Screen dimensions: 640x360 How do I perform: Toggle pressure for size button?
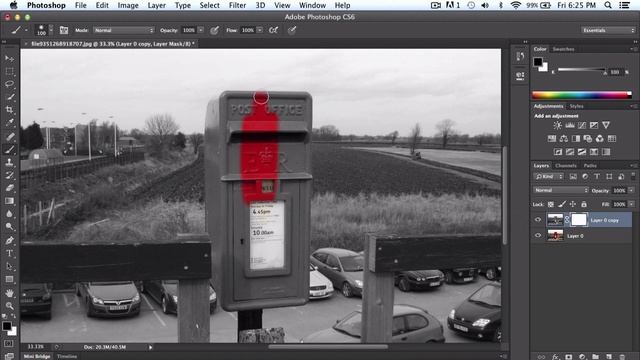tap(292, 30)
